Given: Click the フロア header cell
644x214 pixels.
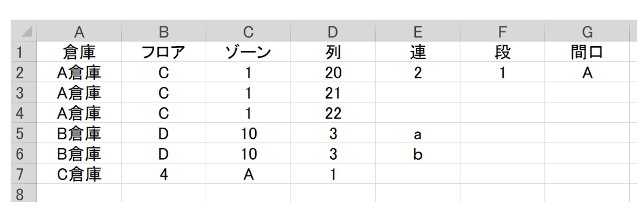Looking at the screenshot, I should [x=164, y=52].
